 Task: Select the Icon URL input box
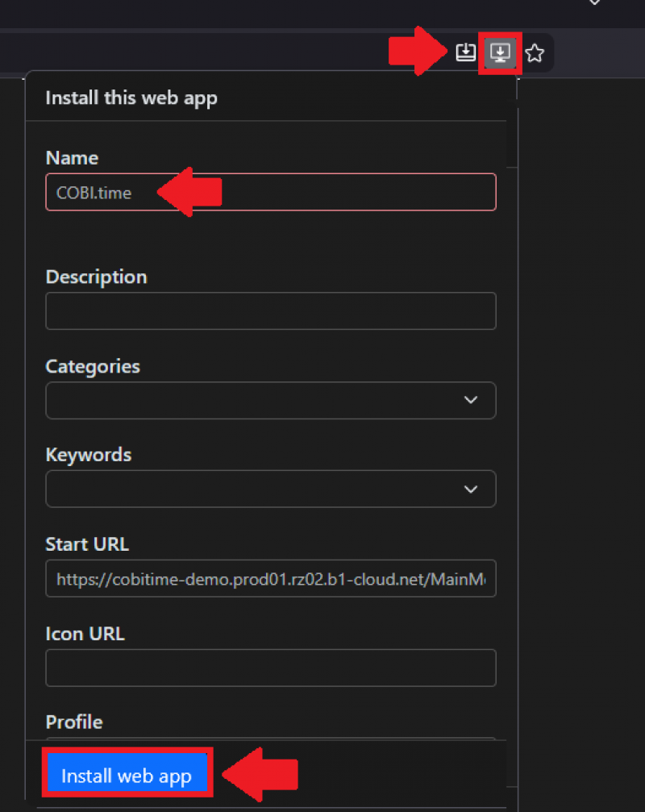270,668
